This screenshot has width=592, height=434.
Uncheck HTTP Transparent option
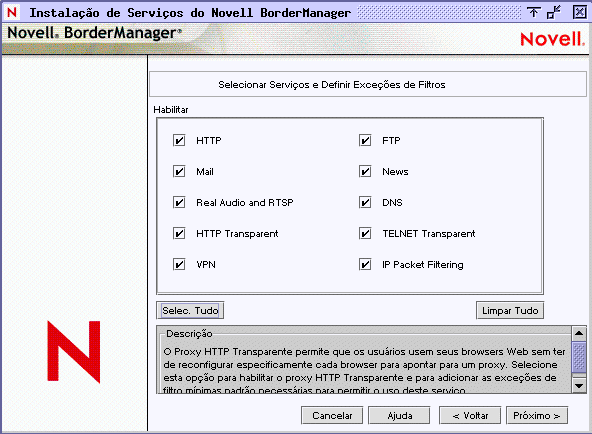tap(179, 233)
